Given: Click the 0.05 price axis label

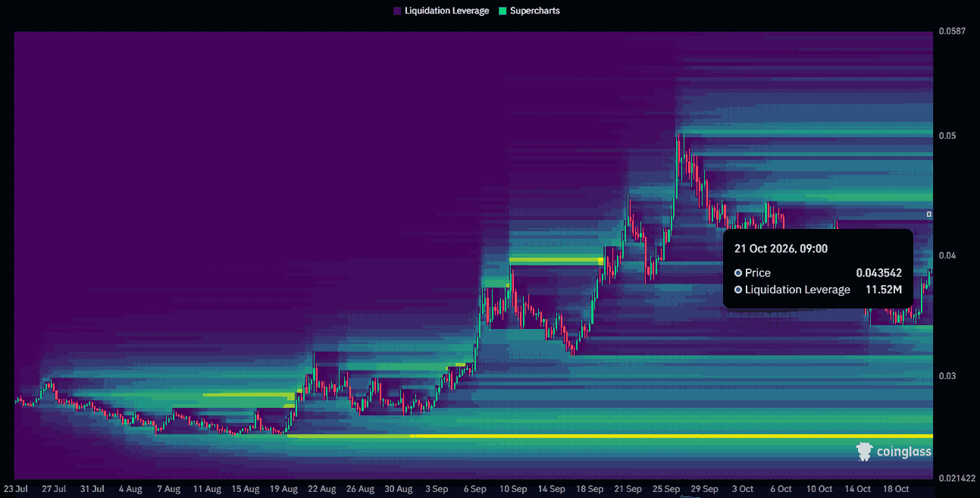Looking at the screenshot, I should pos(947,136).
